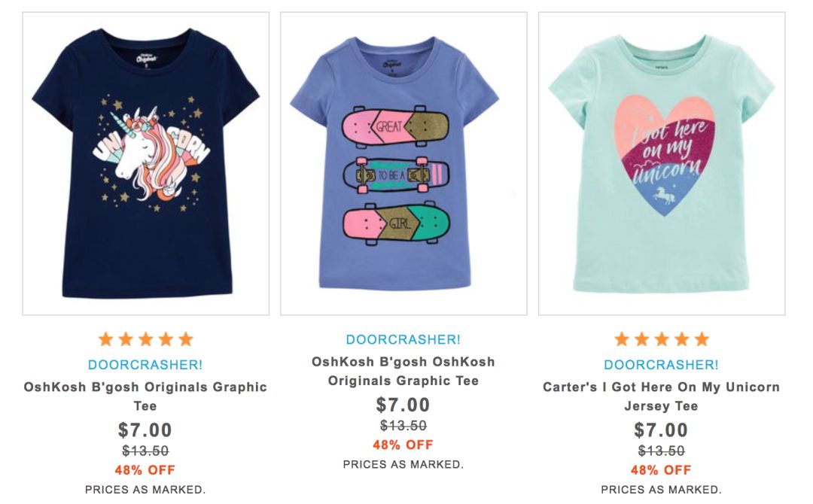Click first star of navy tee rating
This screenshot has height=504, width=813.
tap(106, 339)
